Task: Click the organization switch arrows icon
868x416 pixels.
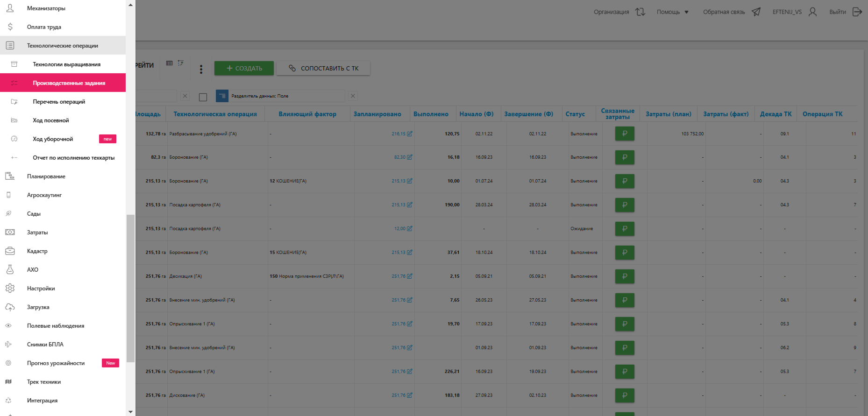Action: [x=640, y=12]
